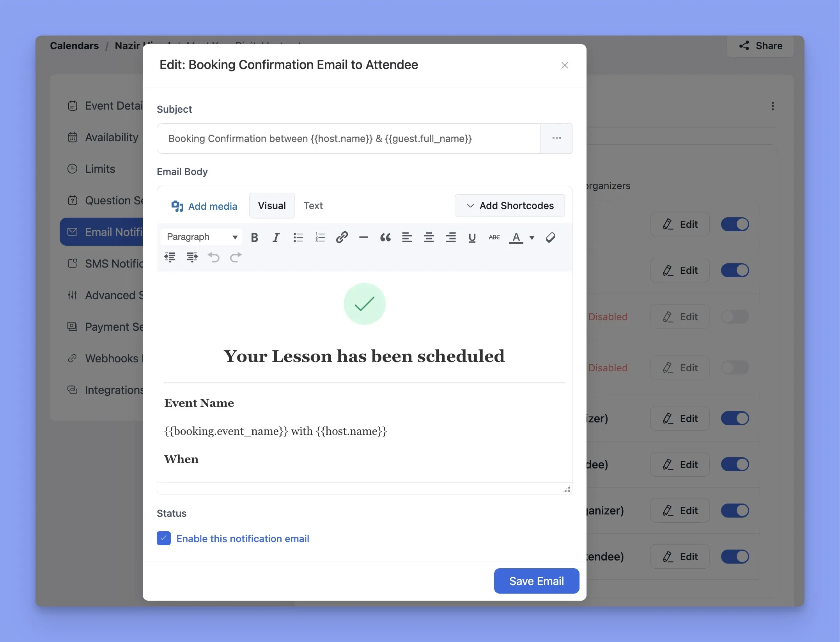Click the underline formatting icon
Image resolution: width=840 pixels, height=642 pixels.
pyautogui.click(x=471, y=237)
